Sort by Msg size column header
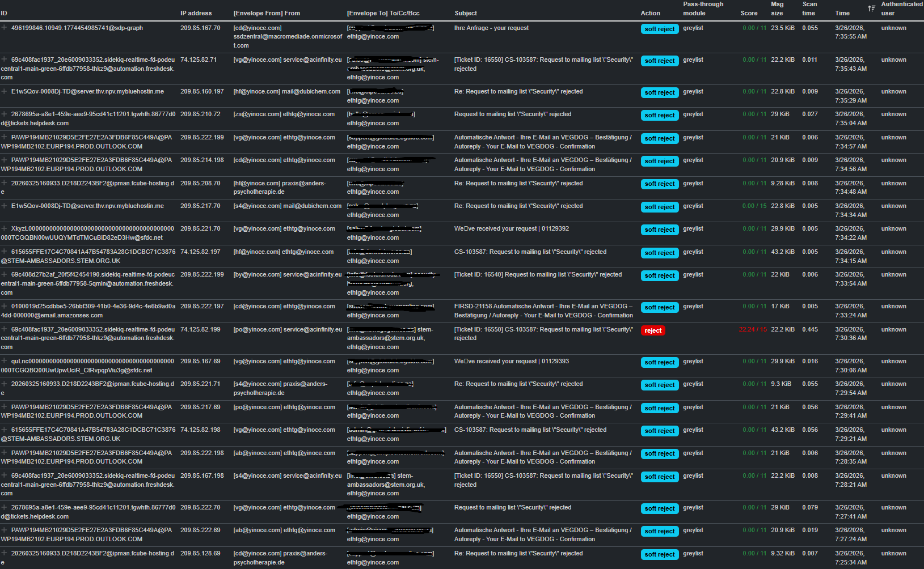This screenshot has width=924, height=569. (777, 9)
